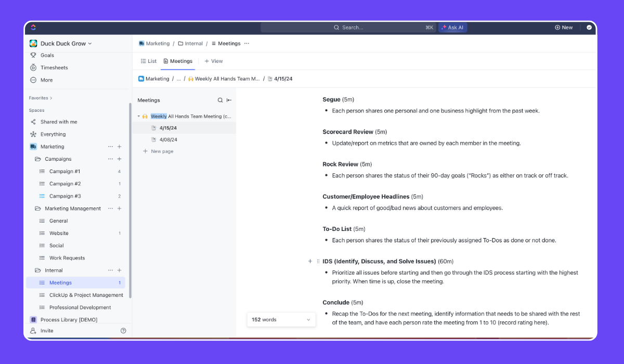Expand the word count dropdown
The image size is (624, 364).
(309, 319)
